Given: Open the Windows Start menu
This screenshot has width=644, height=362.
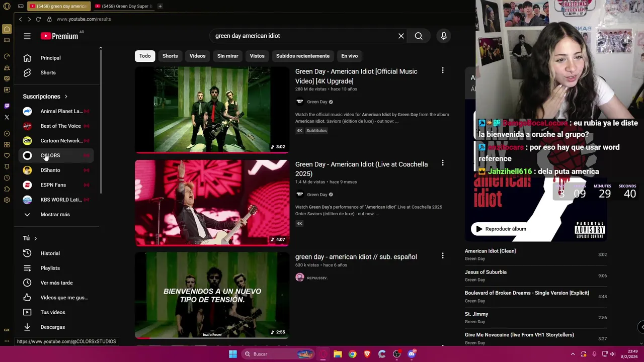Looking at the screenshot, I should (x=233, y=354).
